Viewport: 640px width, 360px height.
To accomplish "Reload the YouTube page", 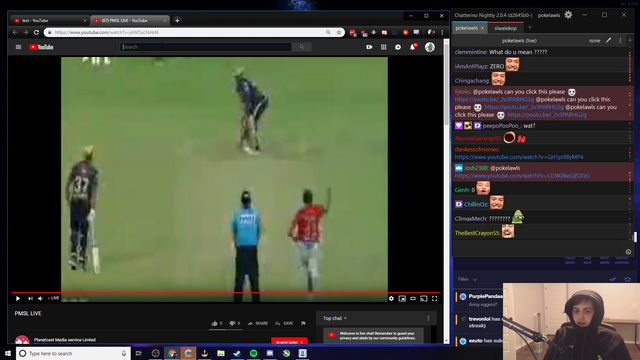I will pyautogui.click(x=36, y=32).
